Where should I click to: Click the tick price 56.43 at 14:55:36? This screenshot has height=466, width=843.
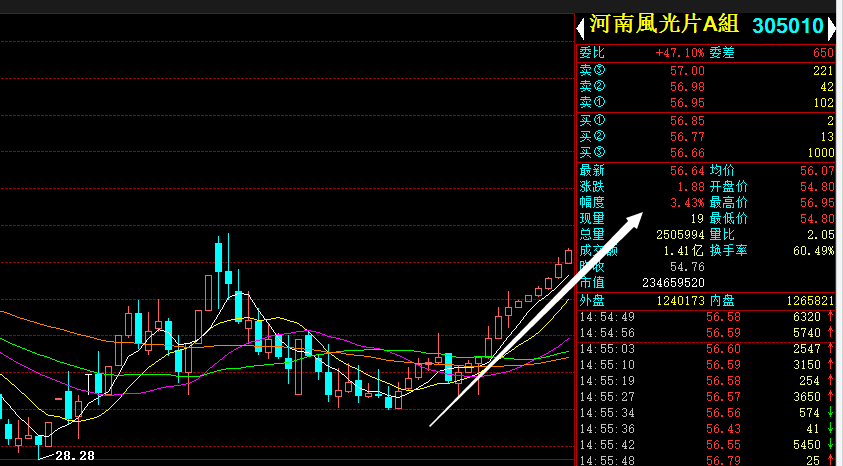[x=724, y=429]
